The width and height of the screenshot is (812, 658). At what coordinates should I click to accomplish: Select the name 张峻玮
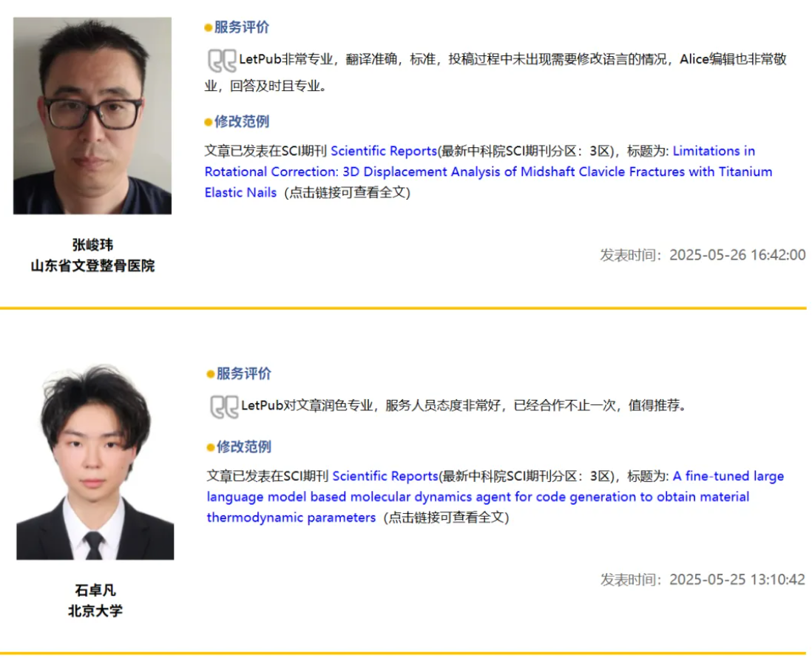coord(92,244)
